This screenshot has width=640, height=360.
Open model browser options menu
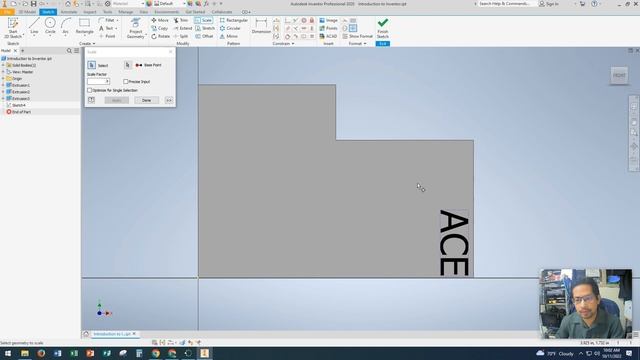pos(76,51)
